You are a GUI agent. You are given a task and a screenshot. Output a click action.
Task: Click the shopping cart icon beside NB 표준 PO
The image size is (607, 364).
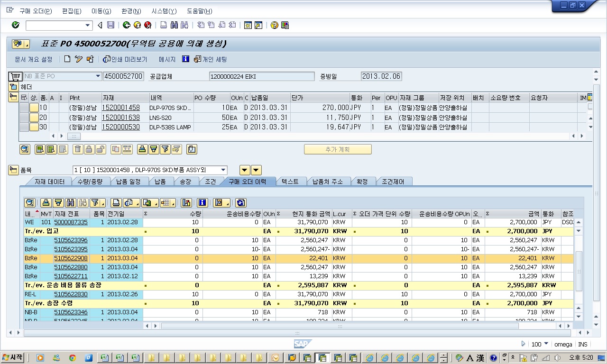coord(15,76)
